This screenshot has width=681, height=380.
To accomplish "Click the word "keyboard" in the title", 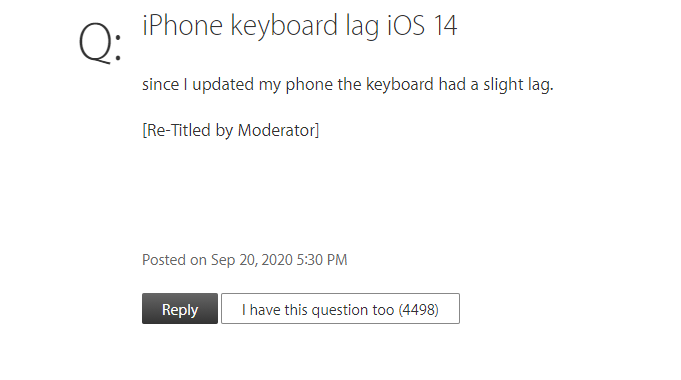I will point(284,26).
